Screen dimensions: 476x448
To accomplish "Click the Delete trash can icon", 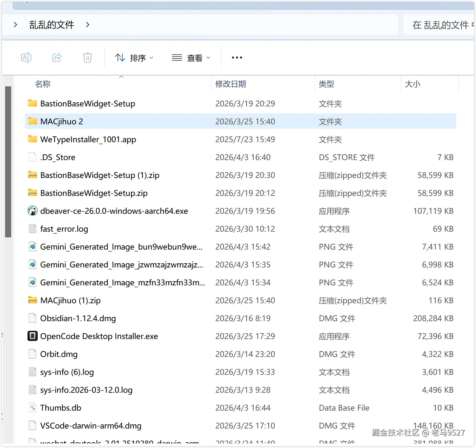I will [87, 58].
